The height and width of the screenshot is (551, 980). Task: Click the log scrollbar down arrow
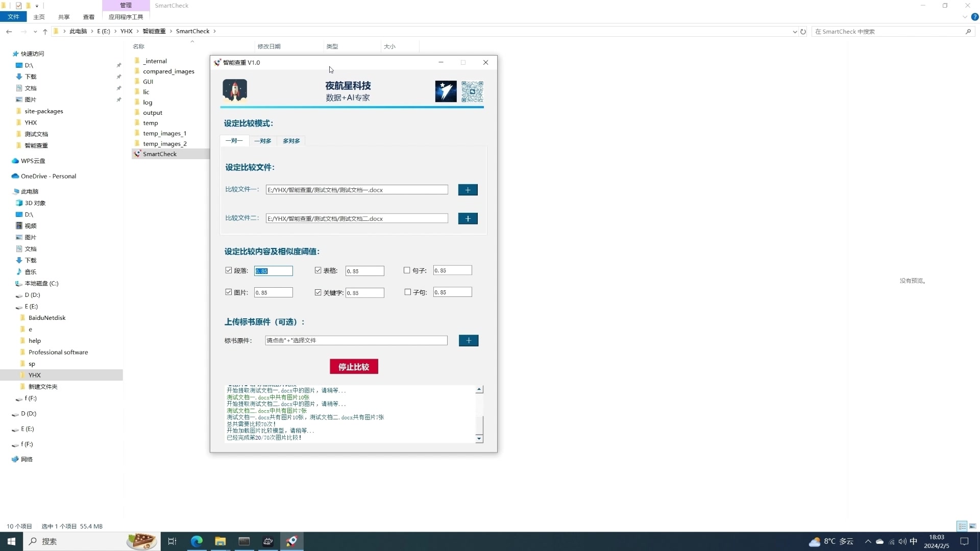479,438
